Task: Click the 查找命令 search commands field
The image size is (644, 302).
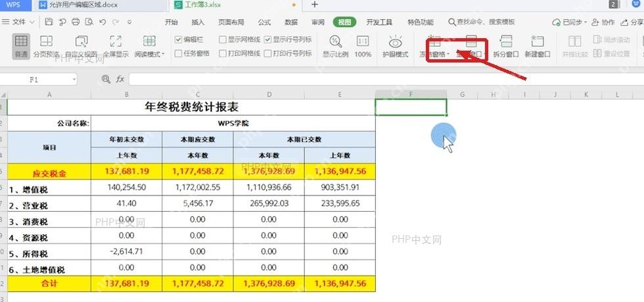Action: coord(482,22)
